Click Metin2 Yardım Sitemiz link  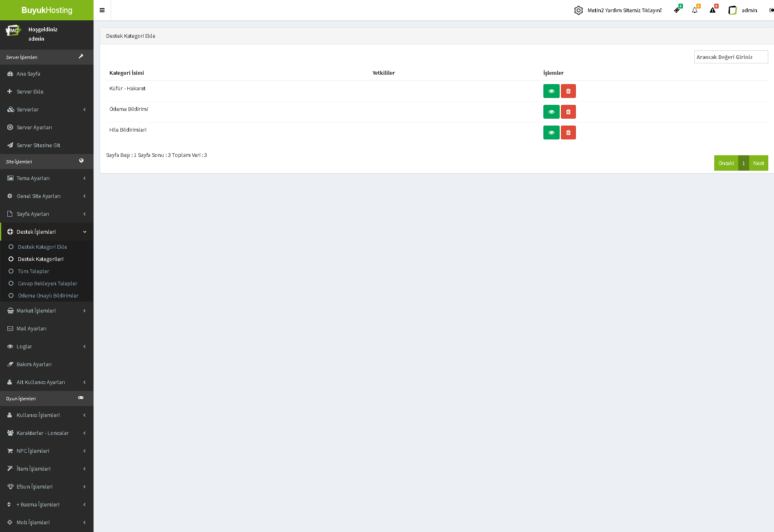(x=624, y=10)
